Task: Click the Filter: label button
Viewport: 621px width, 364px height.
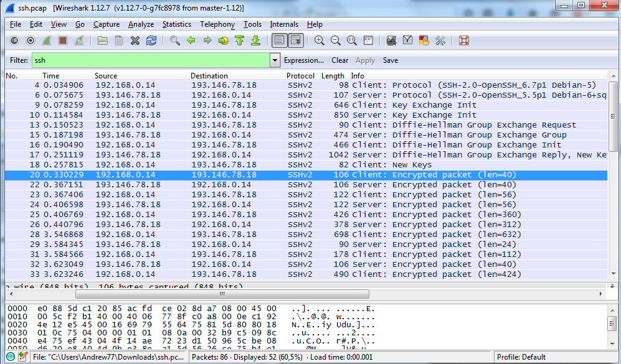Action: [x=19, y=60]
